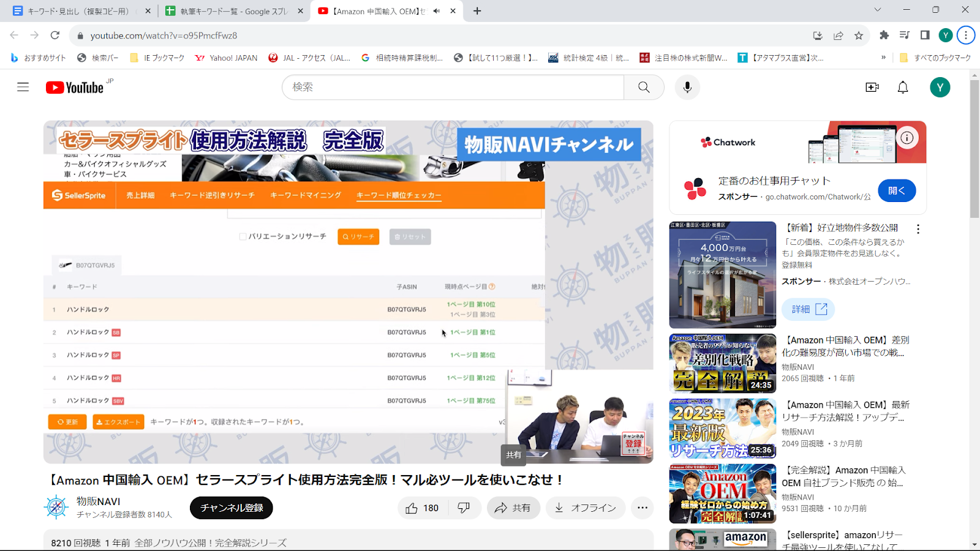
Task: Open the 注目株の株式新聞W bookmark
Action: 684,58
